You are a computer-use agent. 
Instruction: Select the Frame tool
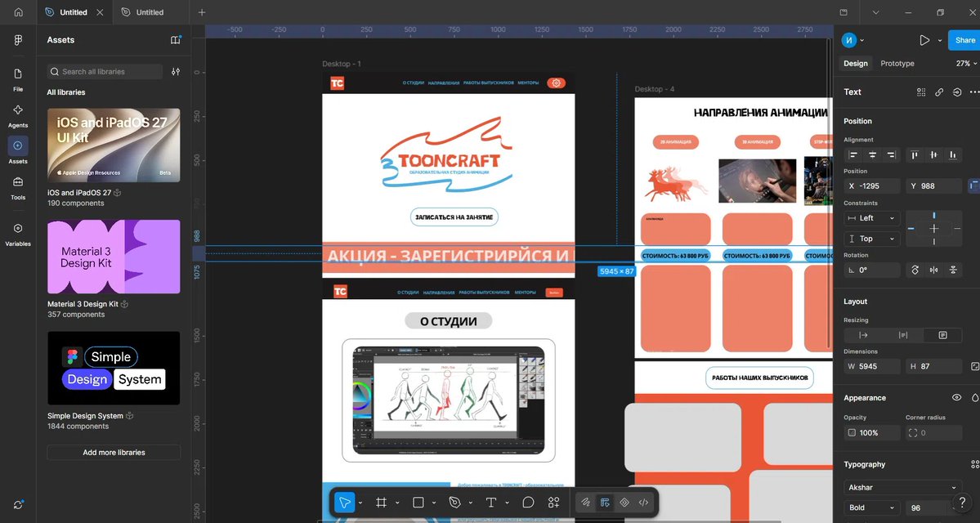(381, 503)
